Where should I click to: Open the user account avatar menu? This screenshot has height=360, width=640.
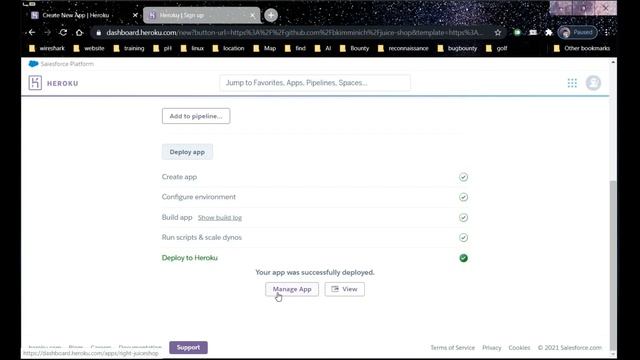point(593,83)
